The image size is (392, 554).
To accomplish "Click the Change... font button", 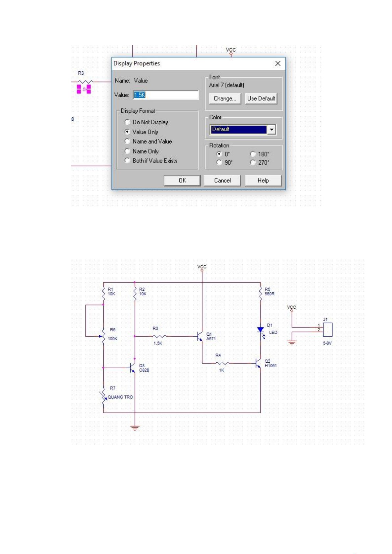I will click(x=225, y=98).
